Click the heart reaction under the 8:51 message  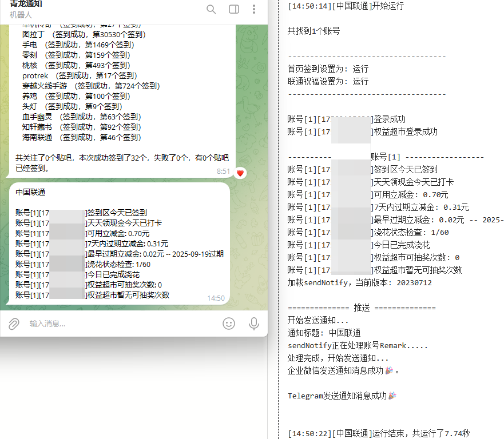240,172
